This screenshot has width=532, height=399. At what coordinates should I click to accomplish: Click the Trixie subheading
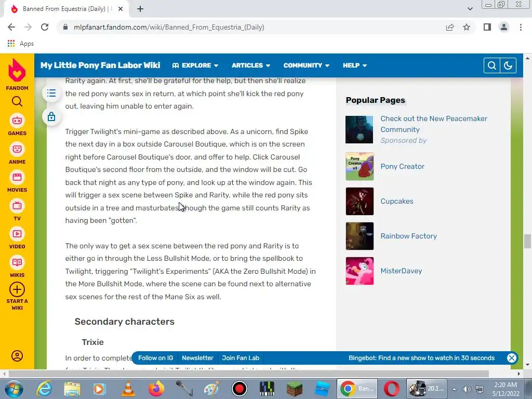click(92, 342)
